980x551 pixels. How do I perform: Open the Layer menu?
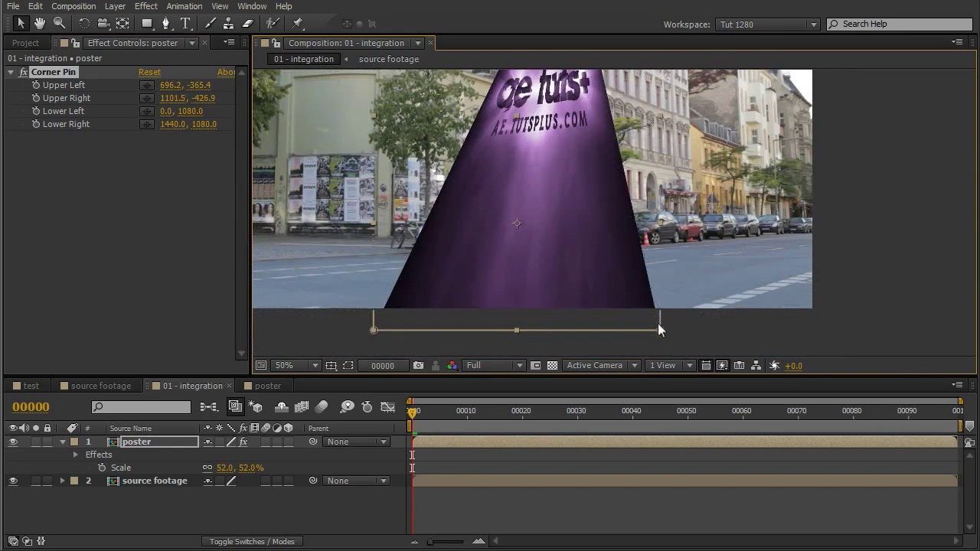click(x=115, y=6)
